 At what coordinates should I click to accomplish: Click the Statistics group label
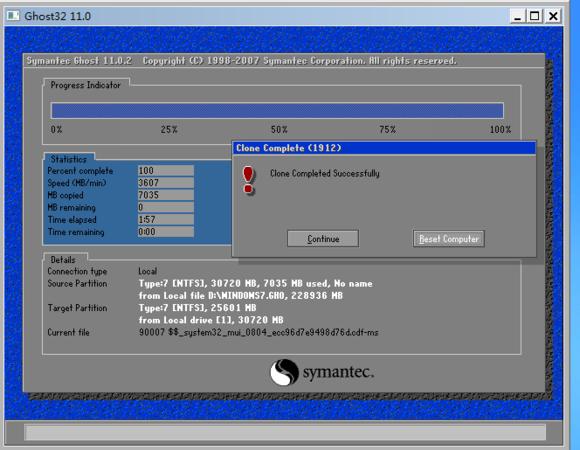(68, 159)
